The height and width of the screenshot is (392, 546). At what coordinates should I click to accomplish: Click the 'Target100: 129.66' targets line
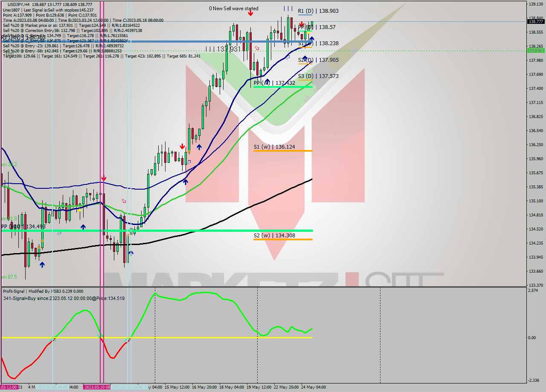pos(102,56)
